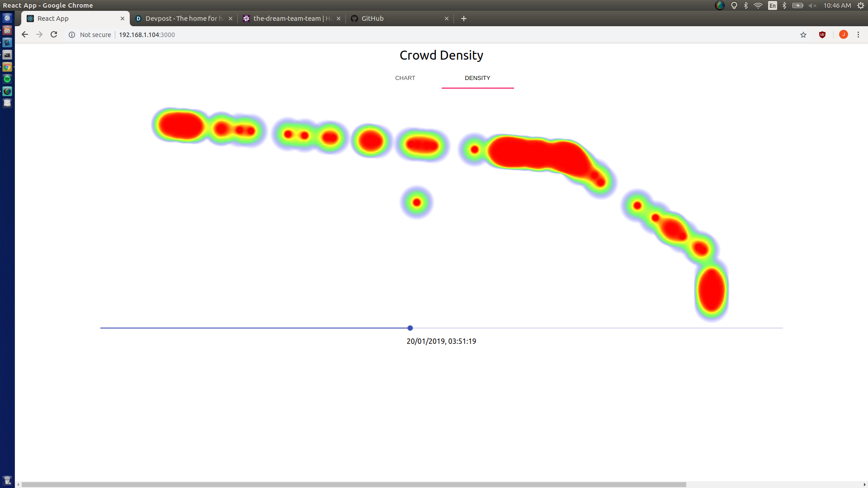
Task: Close the React App tab
Action: pos(123,19)
